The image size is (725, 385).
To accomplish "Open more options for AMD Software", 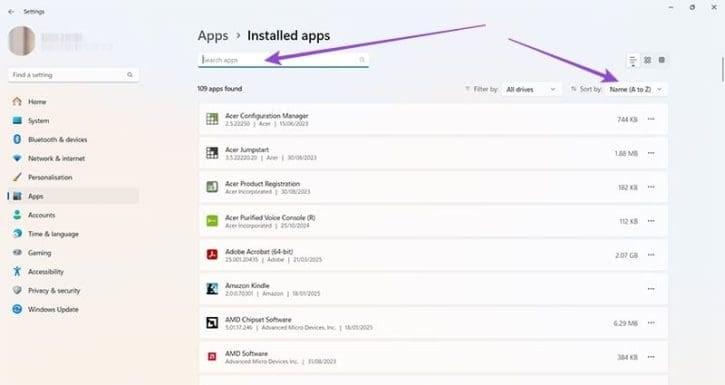I will pyautogui.click(x=651, y=357).
